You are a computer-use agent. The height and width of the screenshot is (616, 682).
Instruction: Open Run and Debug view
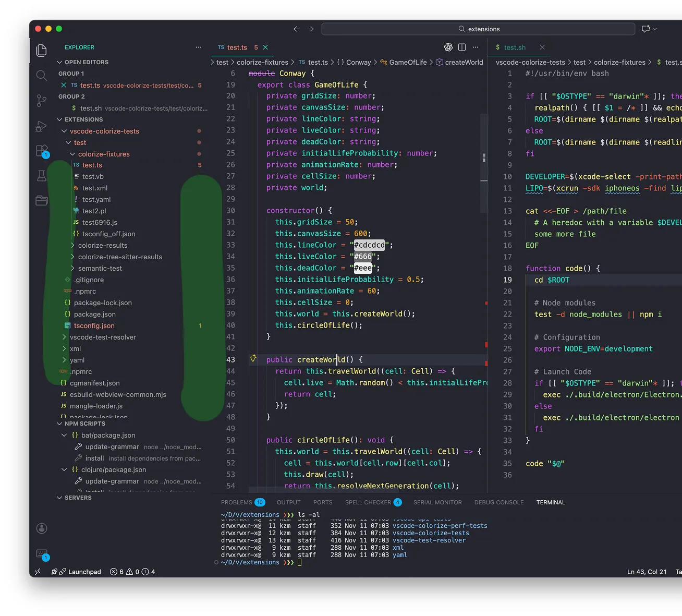coord(42,126)
